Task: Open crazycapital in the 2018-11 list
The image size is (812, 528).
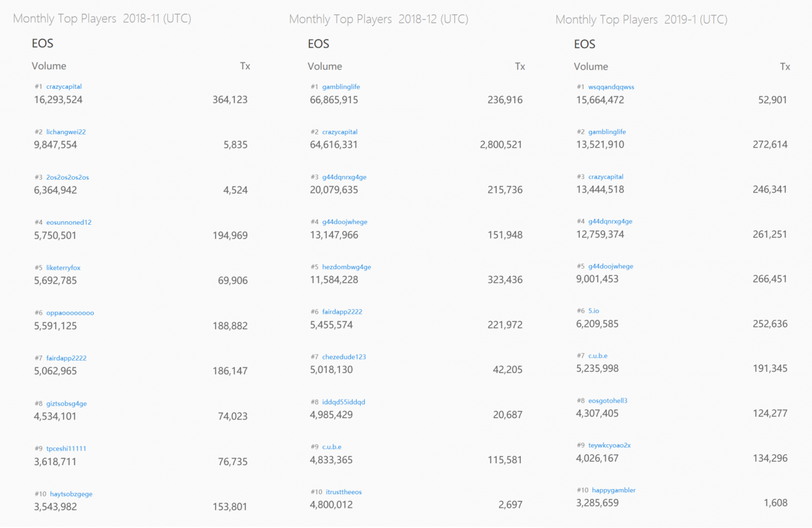Action: pos(64,87)
